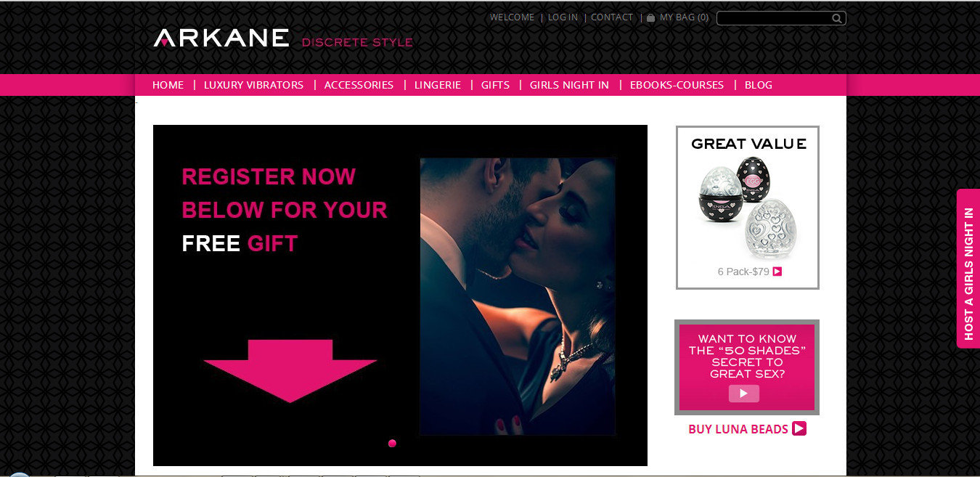The height and width of the screenshot is (477, 980).
Task: Select the Gifts menu item
Action: tap(495, 85)
